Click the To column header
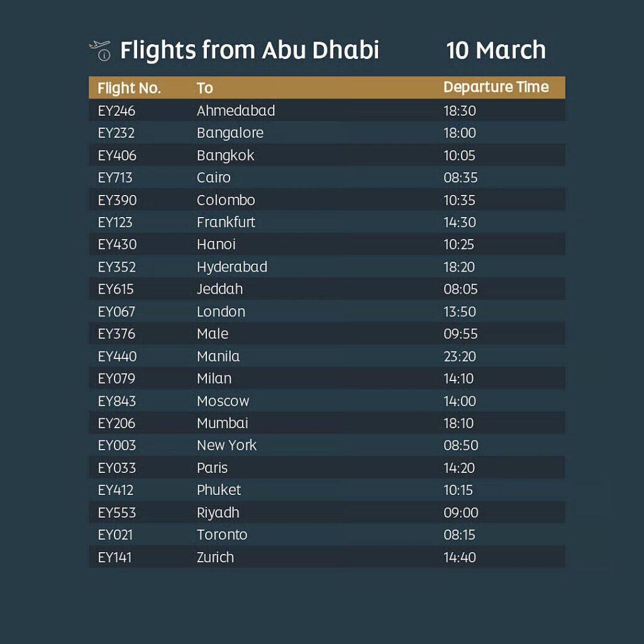 coord(205,88)
